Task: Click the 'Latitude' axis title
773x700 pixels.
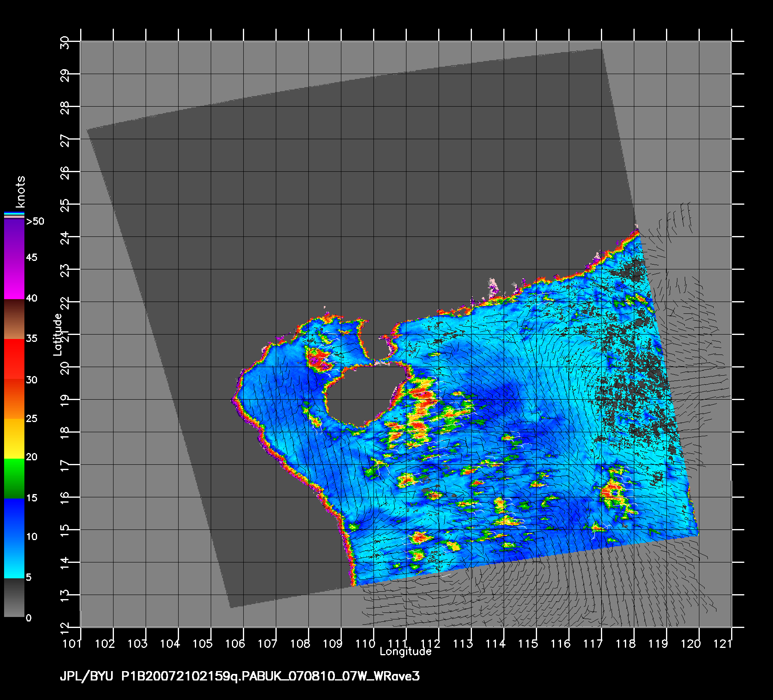Action: tap(58, 335)
